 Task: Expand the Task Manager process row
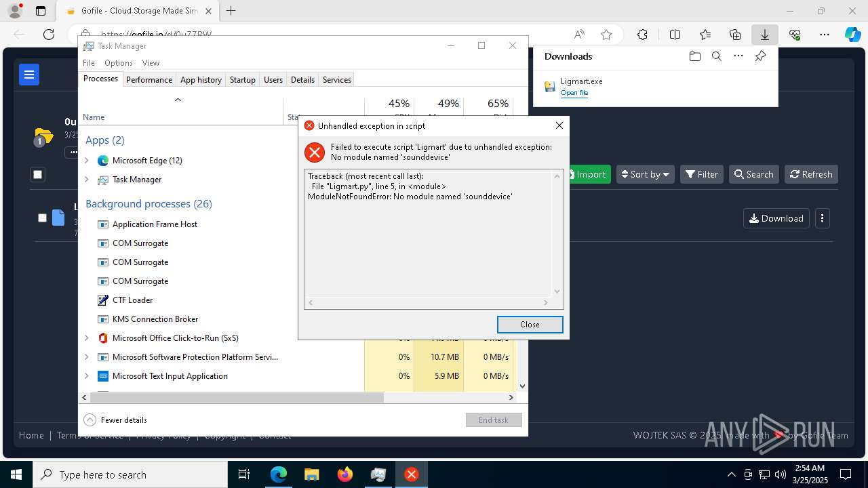point(86,180)
